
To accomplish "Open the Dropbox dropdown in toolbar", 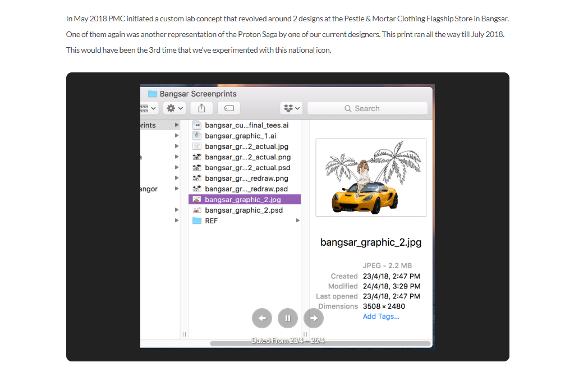I will [x=291, y=108].
